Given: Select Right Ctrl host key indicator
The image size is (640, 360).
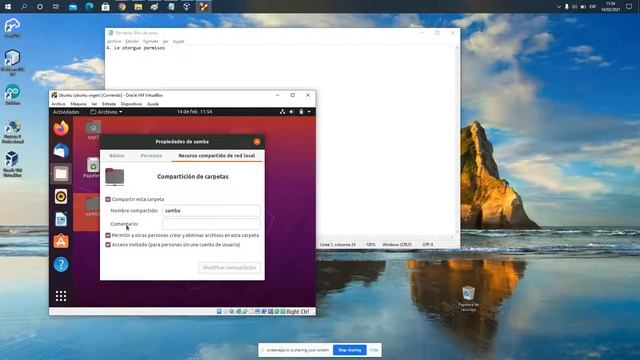Looking at the screenshot, I should 298,311.
